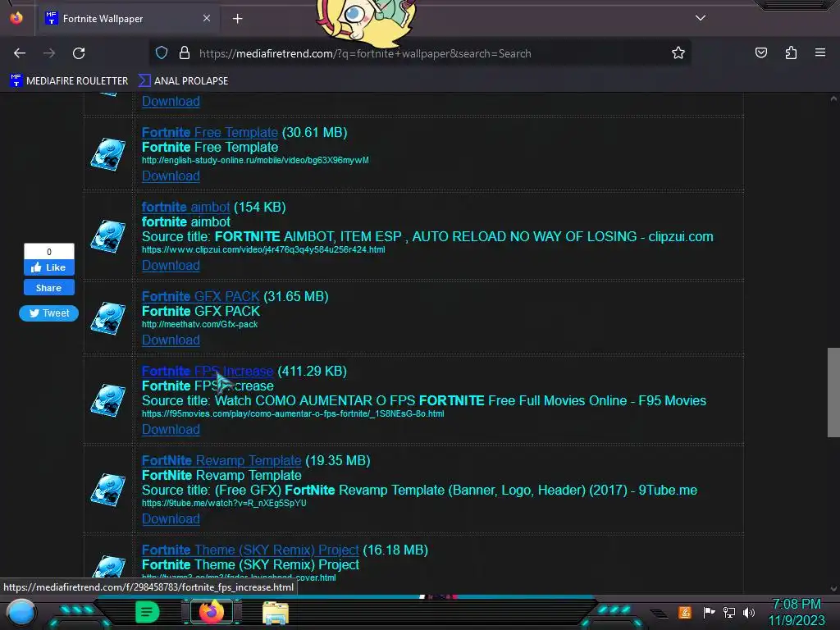Open the Fortnite GFX PACK link
The height and width of the screenshot is (630, 840).
tap(200, 296)
